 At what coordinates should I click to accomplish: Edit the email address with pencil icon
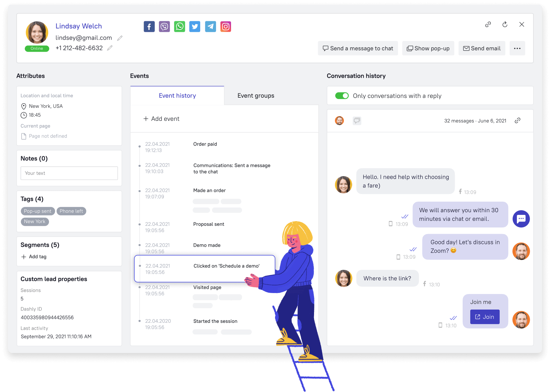(120, 38)
